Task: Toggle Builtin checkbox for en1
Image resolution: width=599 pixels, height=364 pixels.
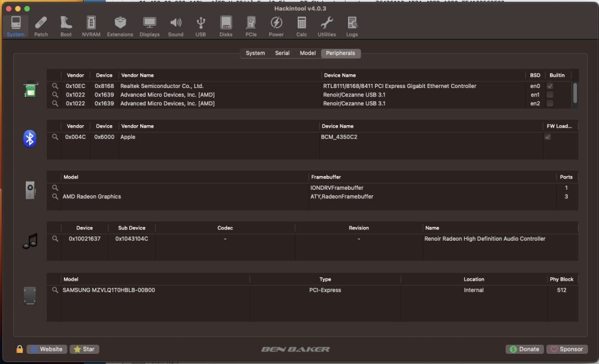Action: point(550,95)
